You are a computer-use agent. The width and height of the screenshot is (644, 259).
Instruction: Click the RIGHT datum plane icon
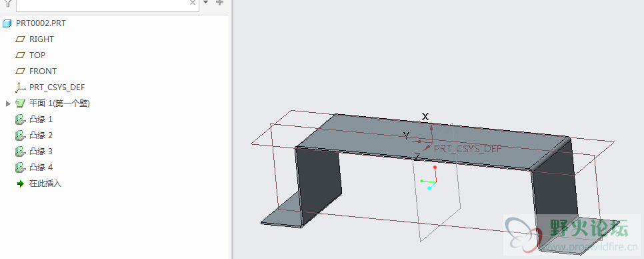(x=20, y=39)
